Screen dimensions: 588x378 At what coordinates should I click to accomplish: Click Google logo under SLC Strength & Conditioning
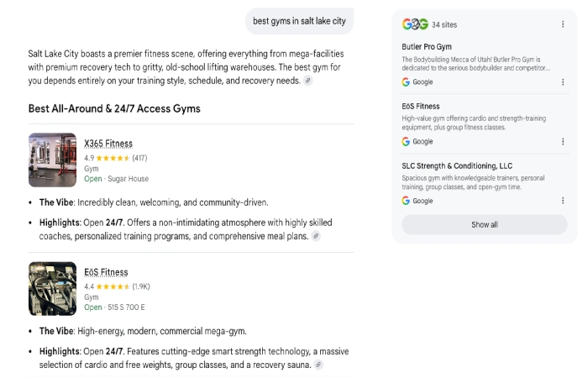[x=406, y=201]
